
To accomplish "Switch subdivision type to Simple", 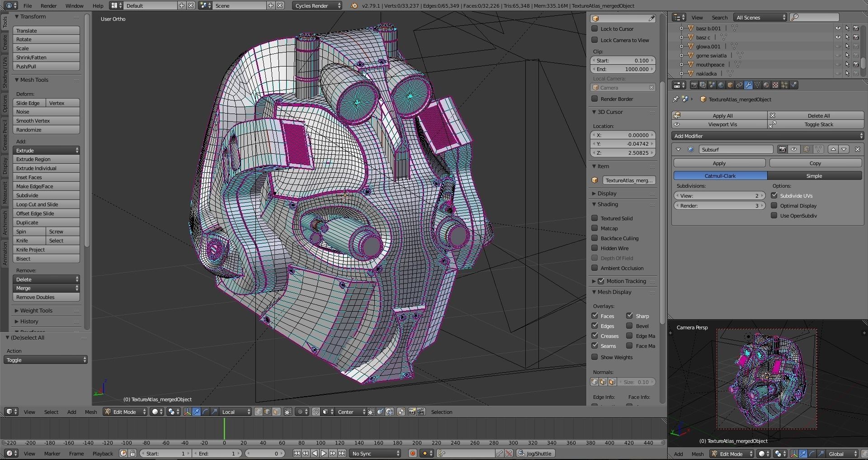I will (x=814, y=175).
